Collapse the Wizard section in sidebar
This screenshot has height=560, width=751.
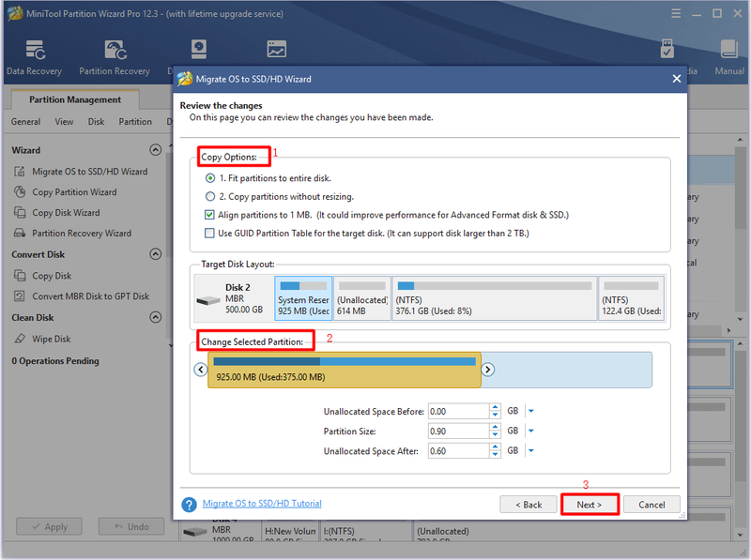[x=155, y=150]
